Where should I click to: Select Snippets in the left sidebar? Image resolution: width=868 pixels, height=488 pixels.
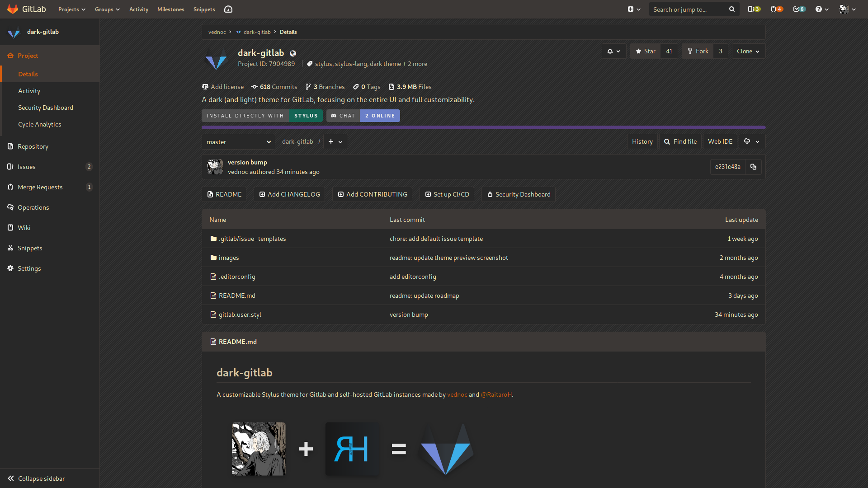[30, 248]
